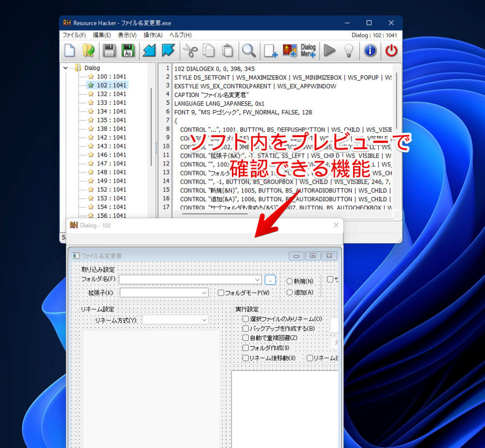Click the Open file toolbar icon
Viewport: 485px width, 448px height.
pyautogui.click(x=89, y=50)
